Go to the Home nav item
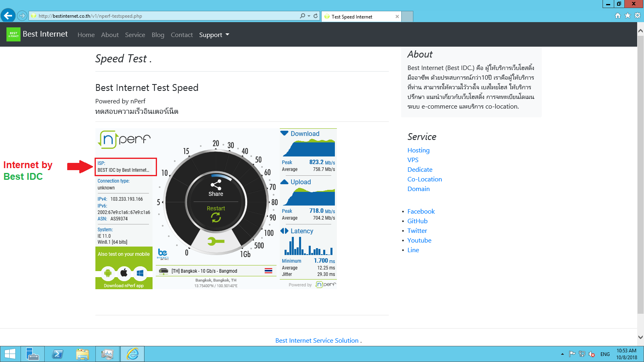The width and height of the screenshot is (644, 362). click(x=86, y=35)
